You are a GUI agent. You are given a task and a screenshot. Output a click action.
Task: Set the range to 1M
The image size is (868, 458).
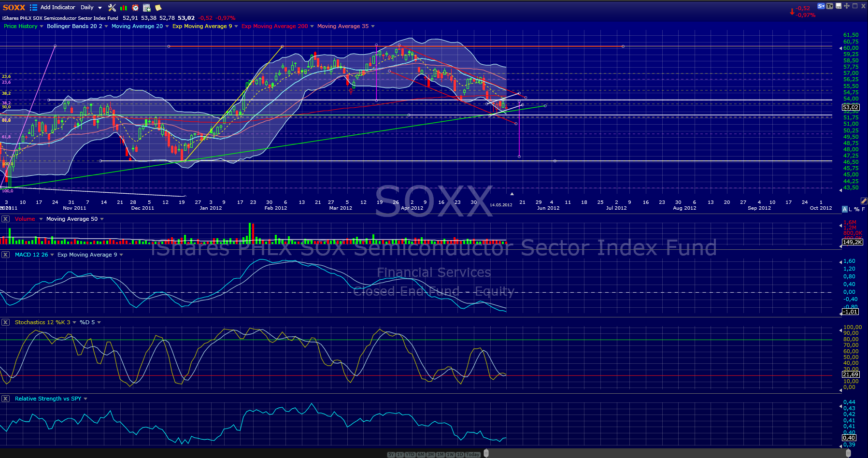coord(441,454)
